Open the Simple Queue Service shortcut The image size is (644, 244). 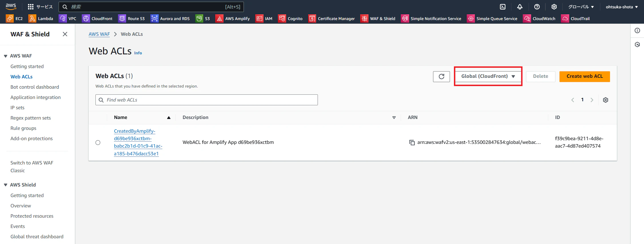point(492,19)
